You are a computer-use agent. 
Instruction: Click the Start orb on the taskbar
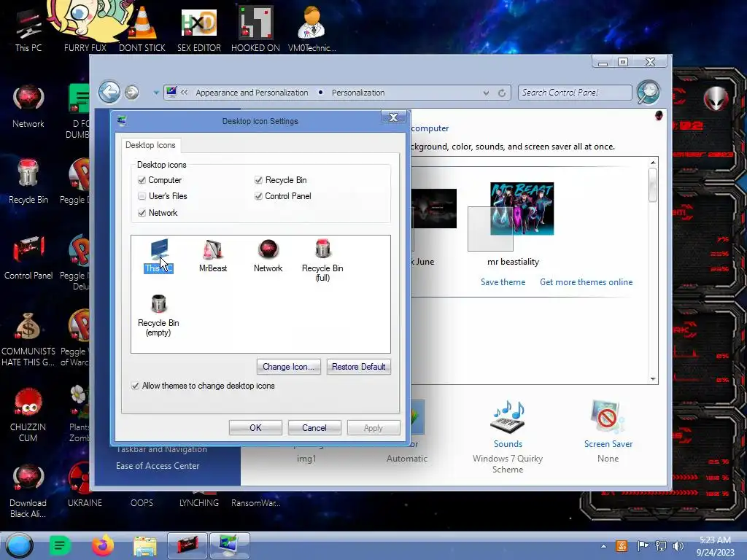[20, 545]
